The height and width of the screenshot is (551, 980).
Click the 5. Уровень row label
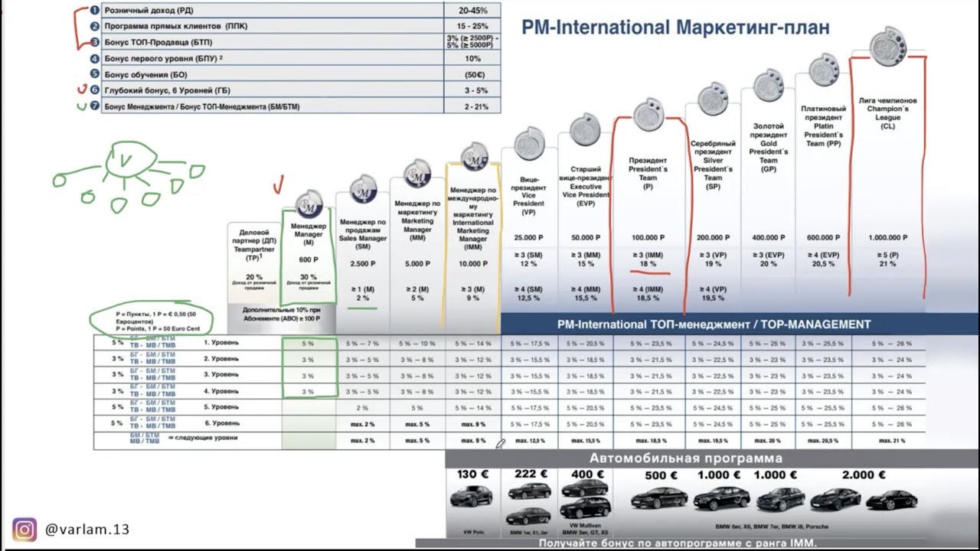pos(221,407)
